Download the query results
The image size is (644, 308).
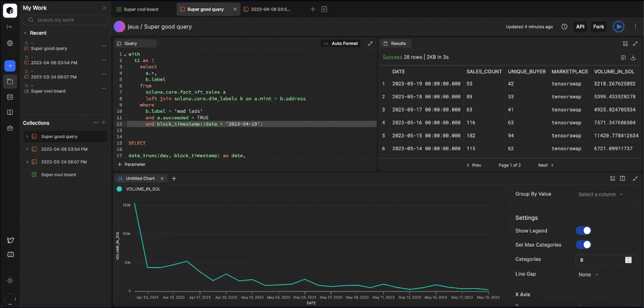633,57
